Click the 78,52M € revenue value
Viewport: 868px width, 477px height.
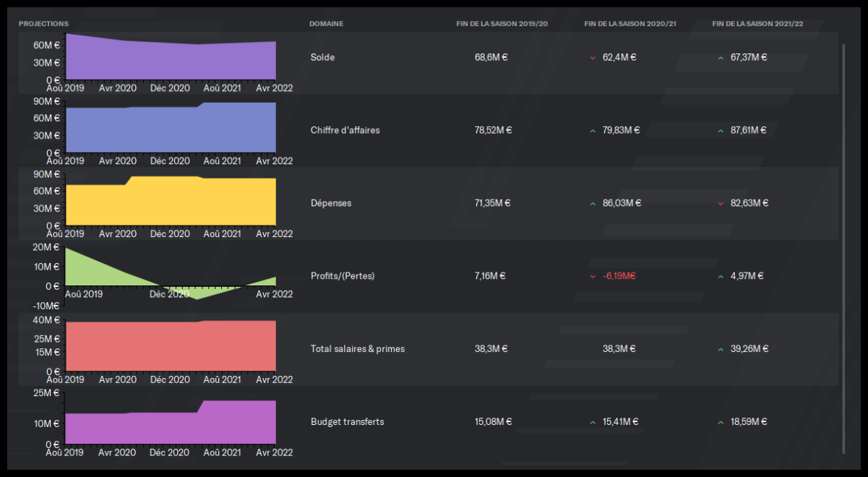[x=494, y=130]
